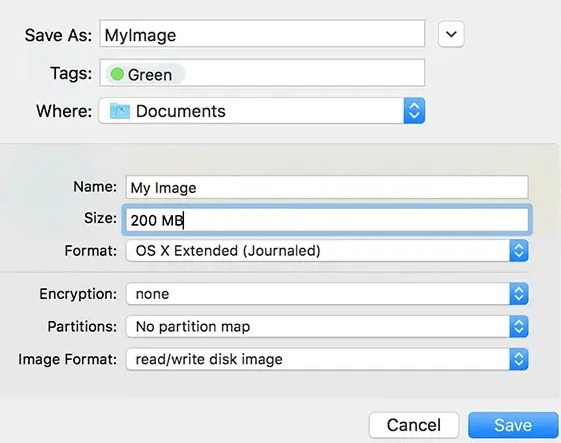Click inside the Tags field
561x443 pixels.
262,73
